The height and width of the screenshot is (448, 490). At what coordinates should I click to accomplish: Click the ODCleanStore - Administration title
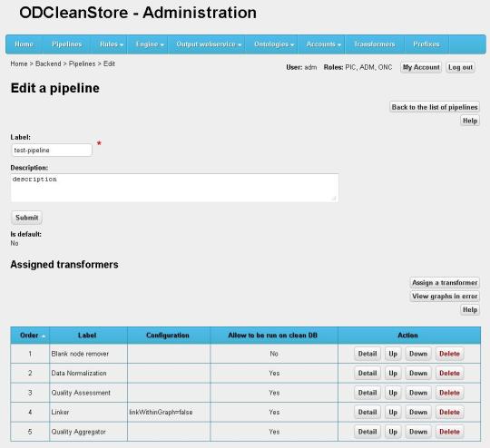point(138,13)
